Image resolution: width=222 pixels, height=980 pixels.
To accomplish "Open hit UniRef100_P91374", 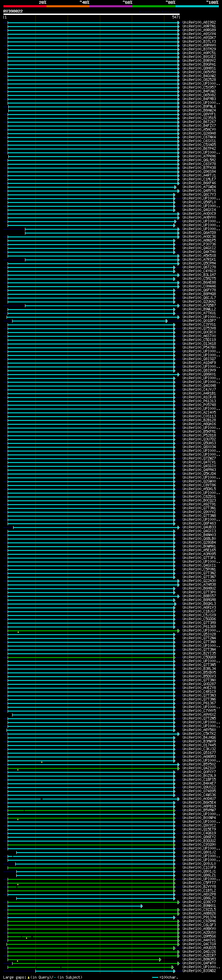I will (199, 917).
